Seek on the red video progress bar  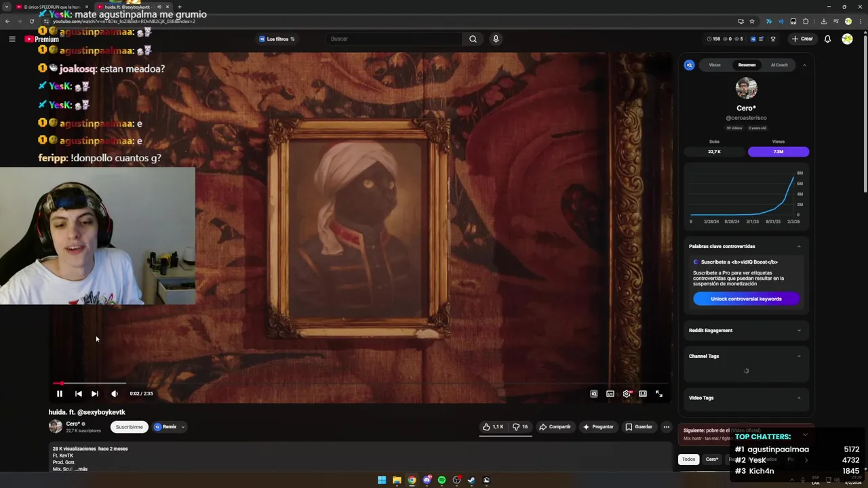coord(361,384)
